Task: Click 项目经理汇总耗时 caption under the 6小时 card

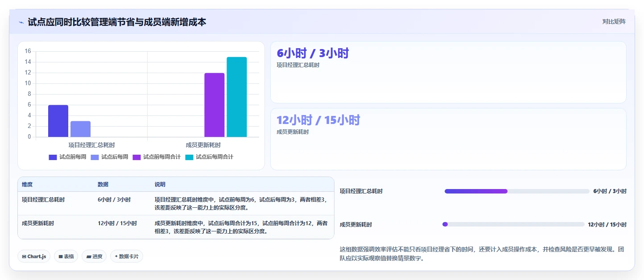Action: pos(298,65)
